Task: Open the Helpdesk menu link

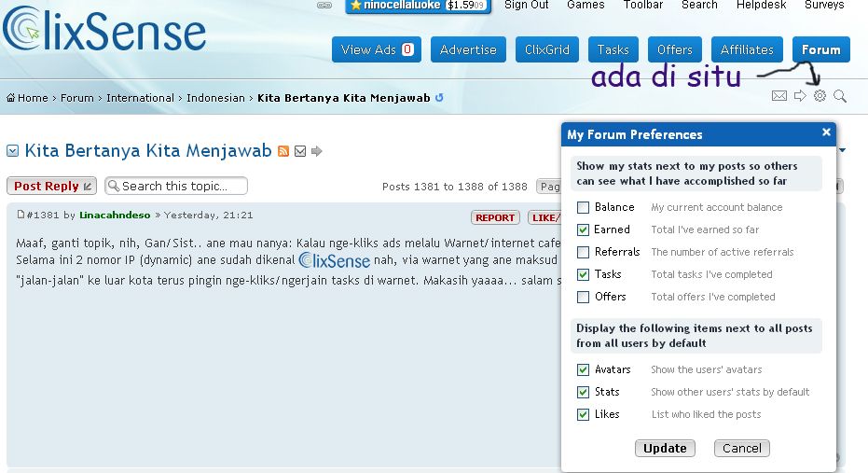Action: [761, 5]
